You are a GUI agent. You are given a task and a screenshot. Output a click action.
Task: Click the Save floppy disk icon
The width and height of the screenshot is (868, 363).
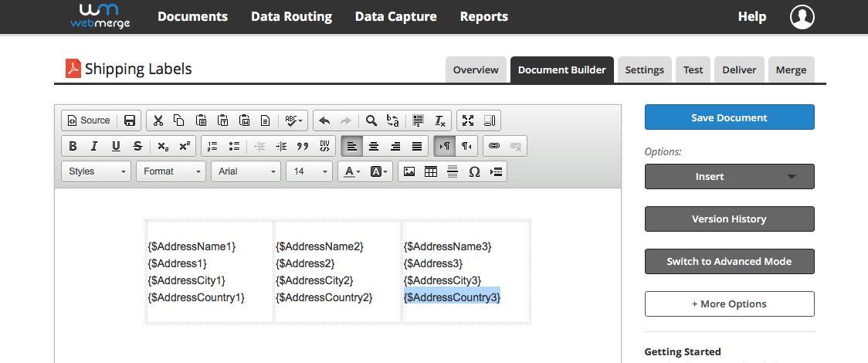pyautogui.click(x=130, y=120)
